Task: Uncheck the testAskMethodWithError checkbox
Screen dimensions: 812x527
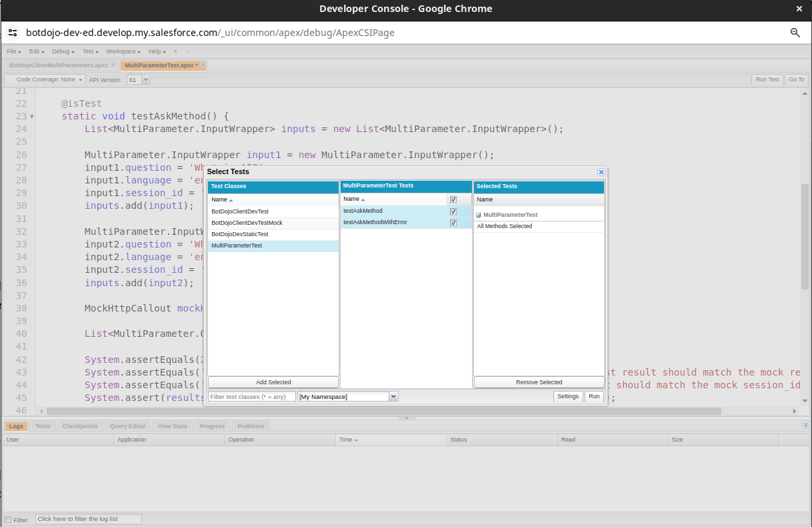Action: click(453, 223)
